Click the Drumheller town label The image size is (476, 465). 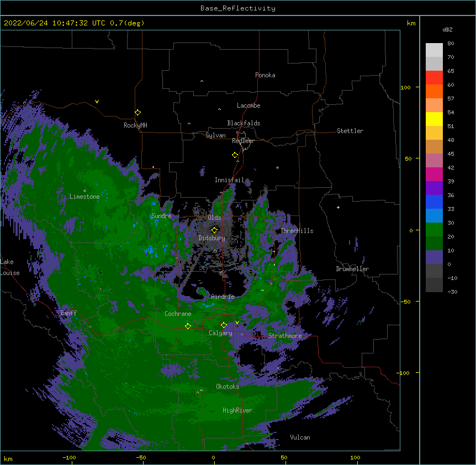tap(352, 269)
